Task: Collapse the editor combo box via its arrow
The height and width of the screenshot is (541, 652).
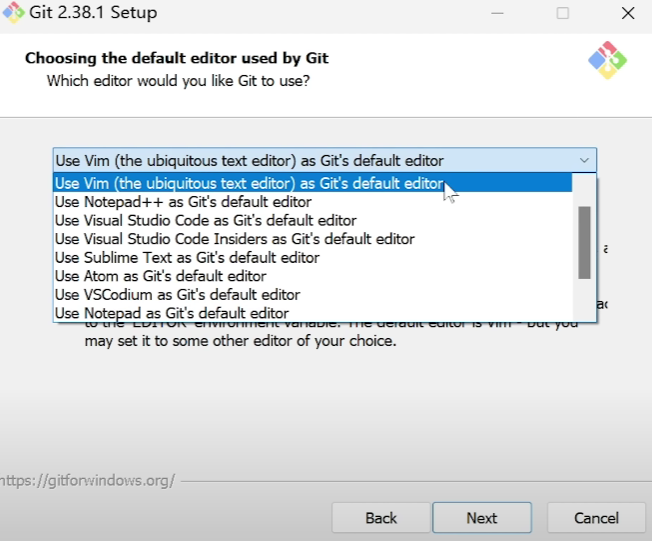Action: click(x=584, y=161)
